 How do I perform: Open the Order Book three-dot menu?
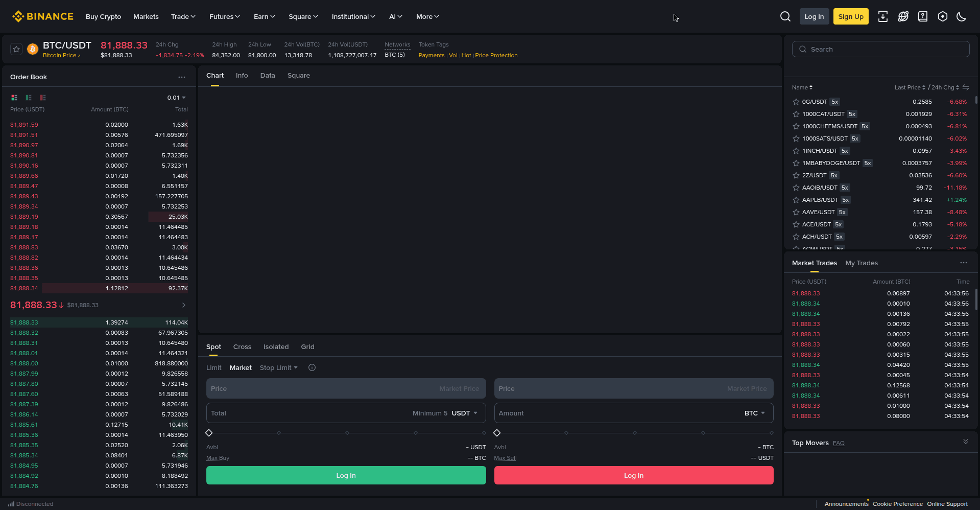click(x=182, y=77)
